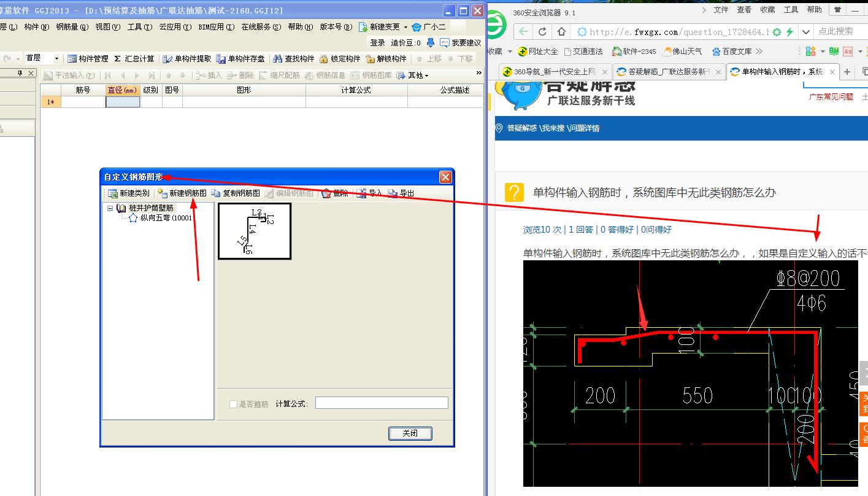This screenshot has height=496, width=868.
Task: Open a new browser tab with plus
Action: (x=847, y=72)
